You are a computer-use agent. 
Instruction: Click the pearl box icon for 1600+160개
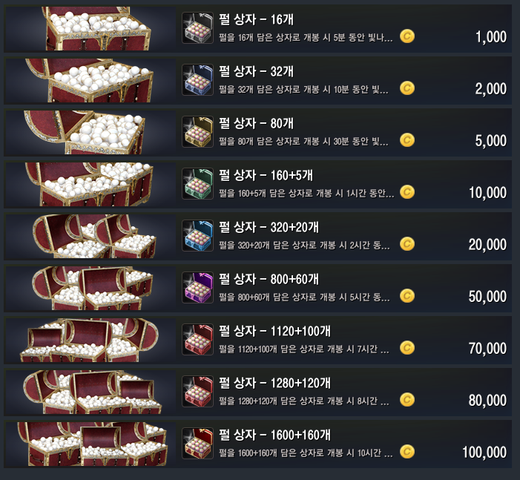[x=198, y=444]
